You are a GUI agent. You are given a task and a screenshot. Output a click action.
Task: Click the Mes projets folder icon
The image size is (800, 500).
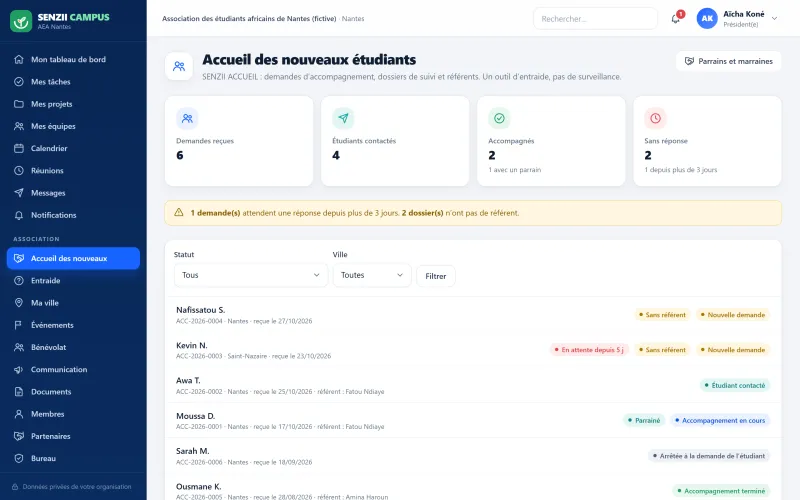(19, 104)
